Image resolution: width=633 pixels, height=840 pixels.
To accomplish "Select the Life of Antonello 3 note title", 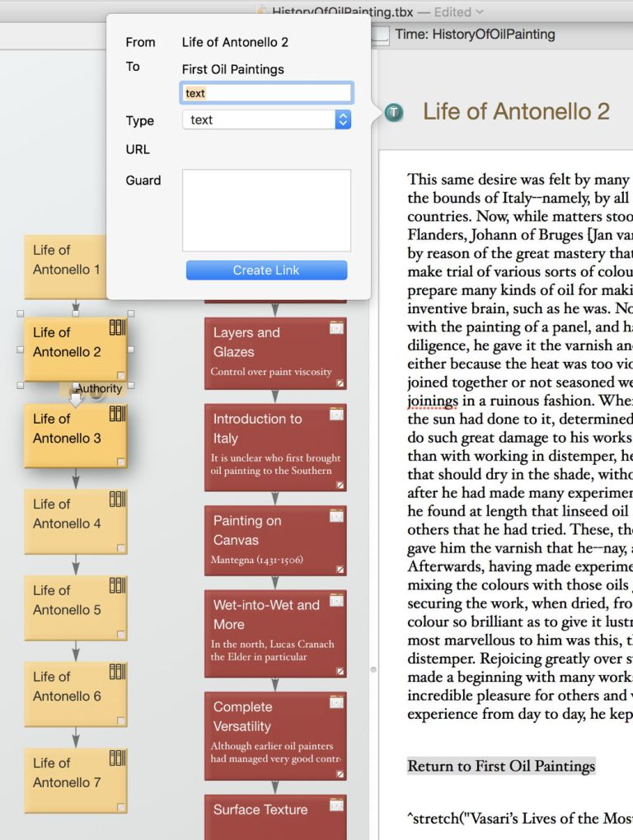I will pyautogui.click(x=67, y=428).
